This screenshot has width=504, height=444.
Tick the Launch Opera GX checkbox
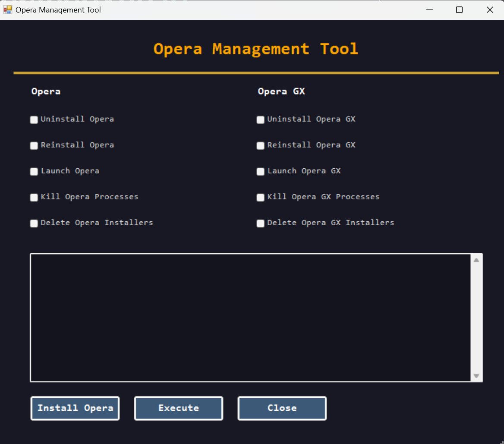(x=260, y=171)
